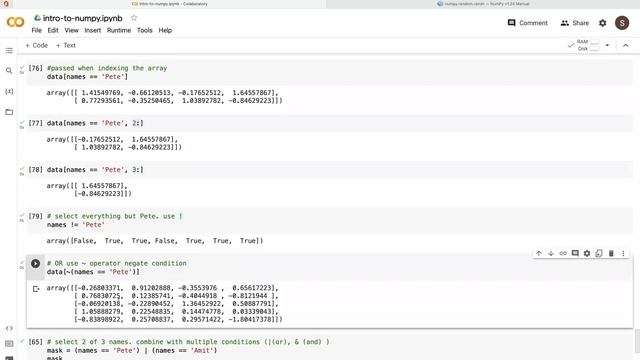Open the Edit menu
This screenshot has height=360, width=640.
pyautogui.click(x=53, y=30)
